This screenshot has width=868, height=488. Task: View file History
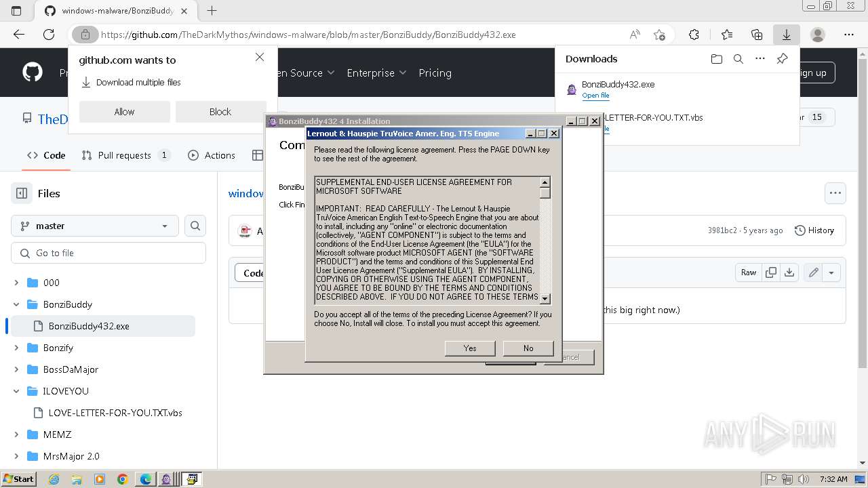[814, 230]
